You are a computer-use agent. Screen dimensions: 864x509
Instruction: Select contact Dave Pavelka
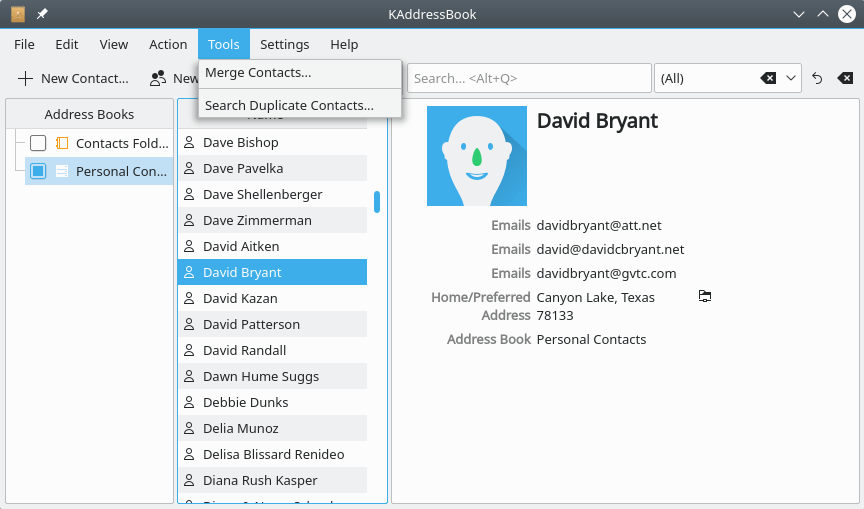click(272, 168)
